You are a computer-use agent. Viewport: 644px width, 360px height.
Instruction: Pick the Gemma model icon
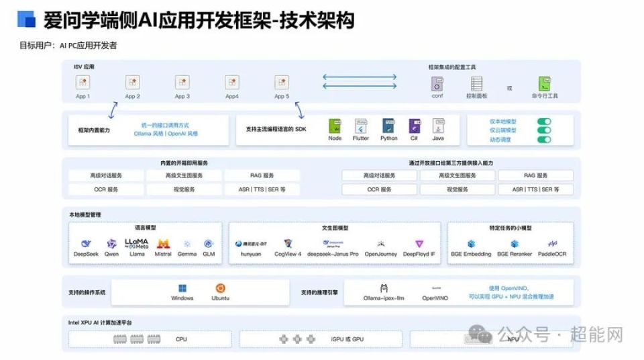click(x=187, y=244)
